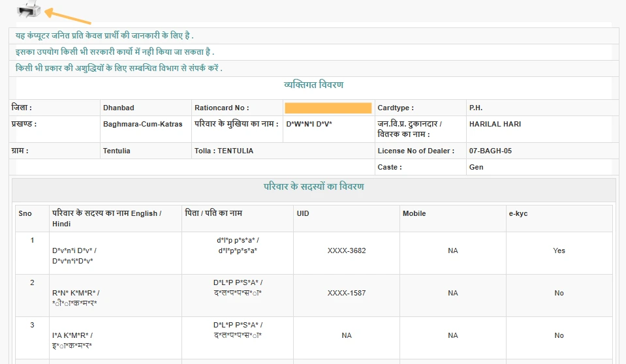626x364 pixels.
Task: Click the Cardtype label
Action: 396,108
